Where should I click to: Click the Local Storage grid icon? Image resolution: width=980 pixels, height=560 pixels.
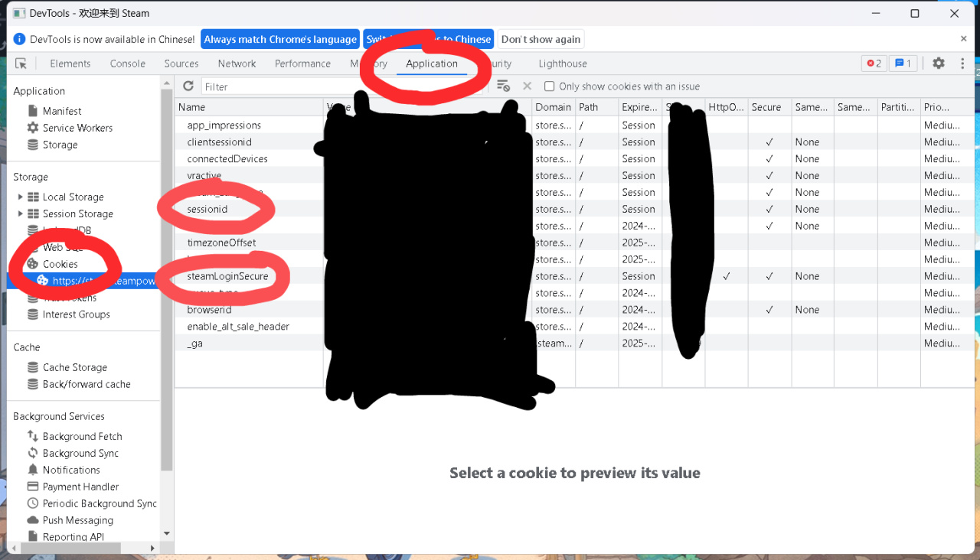pos(33,197)
